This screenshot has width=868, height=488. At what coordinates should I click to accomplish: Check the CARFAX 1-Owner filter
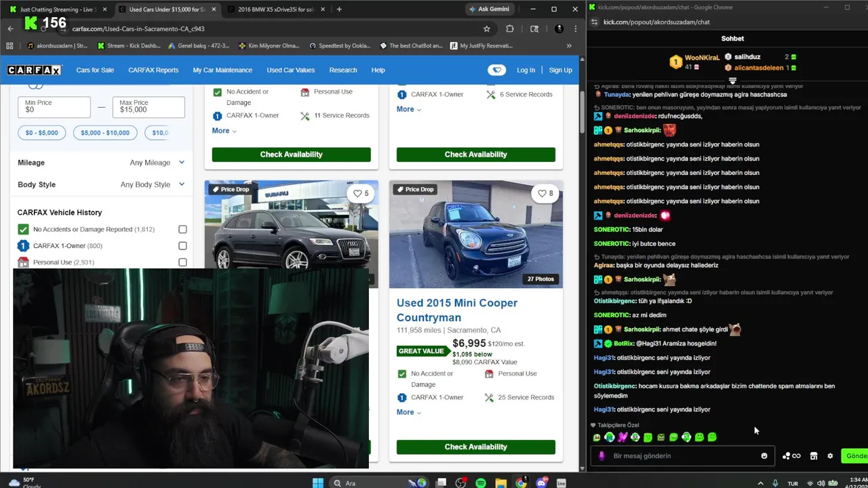182,245
